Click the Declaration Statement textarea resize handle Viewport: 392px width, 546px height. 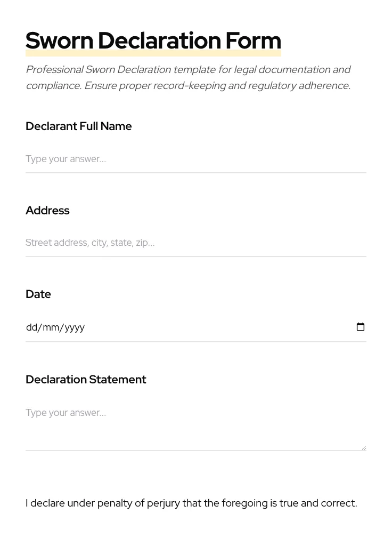point(364,447)
